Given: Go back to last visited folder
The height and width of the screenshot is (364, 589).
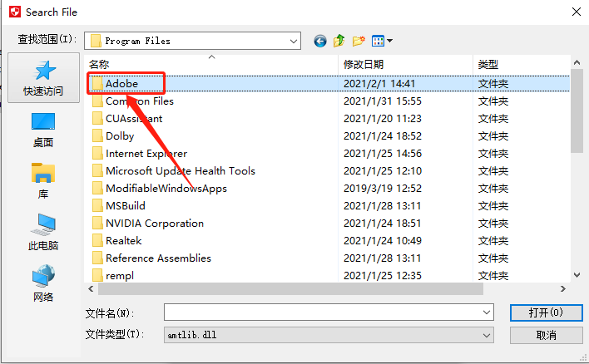Looking at the screenshot, I should point(320,41).
